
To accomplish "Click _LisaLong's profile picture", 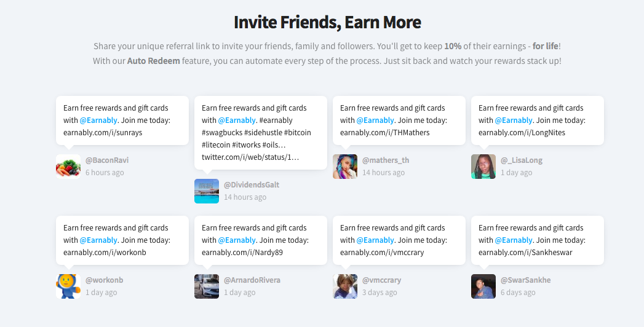I will click(x=483, y=167).
